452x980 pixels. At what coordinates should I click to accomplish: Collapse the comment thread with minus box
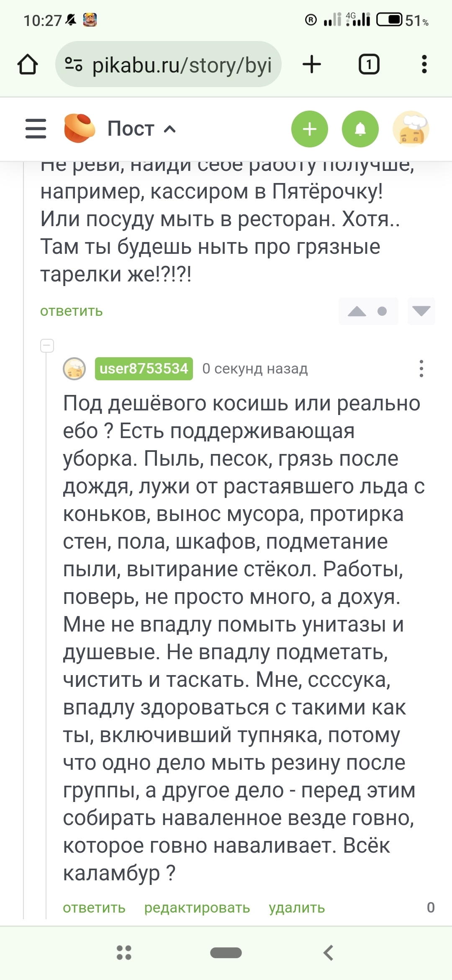click(47, 346)
